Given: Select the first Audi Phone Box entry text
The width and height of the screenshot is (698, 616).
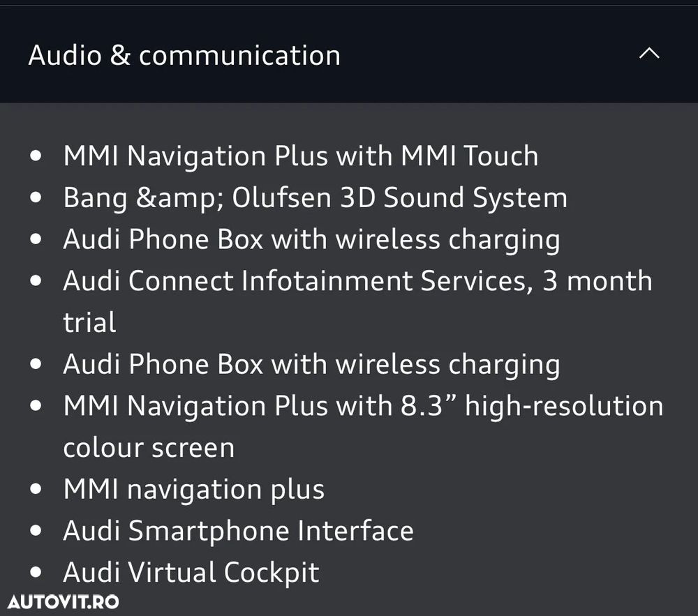Looking at the screenshot, I should point(311,239).
